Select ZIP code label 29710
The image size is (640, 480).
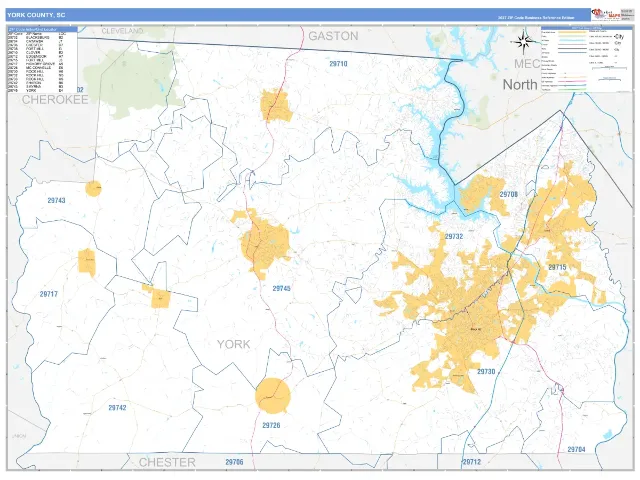tap(338, 64)
